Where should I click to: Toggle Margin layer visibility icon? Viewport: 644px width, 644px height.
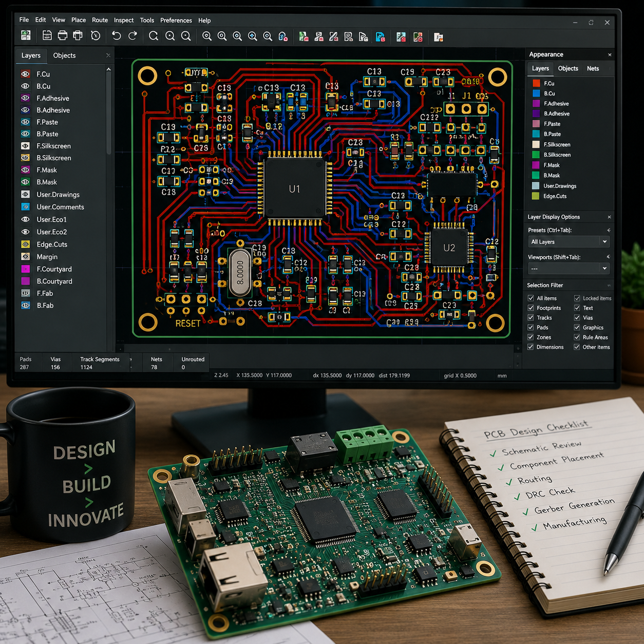[25, 257]
